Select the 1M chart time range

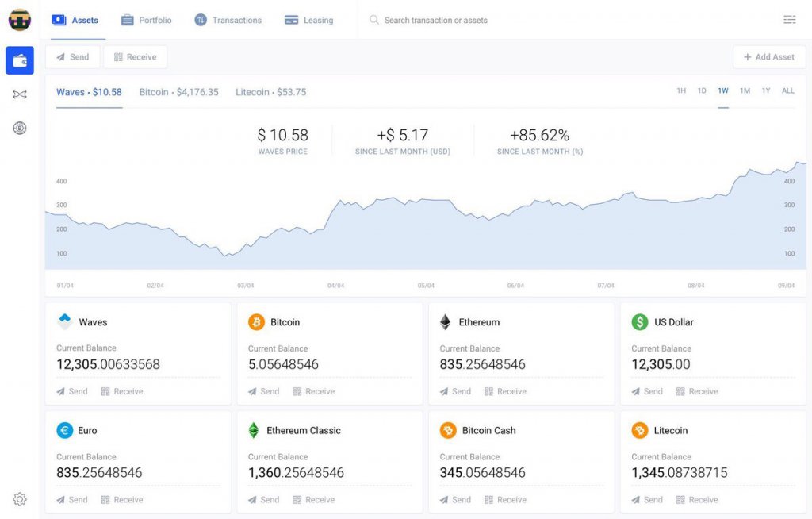coord(745,91)
